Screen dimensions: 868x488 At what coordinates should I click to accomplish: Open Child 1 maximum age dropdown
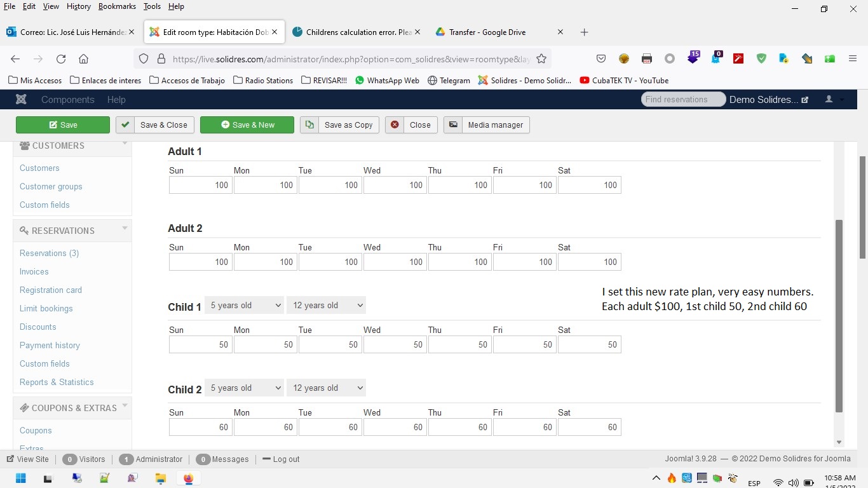tap(327, 306)
